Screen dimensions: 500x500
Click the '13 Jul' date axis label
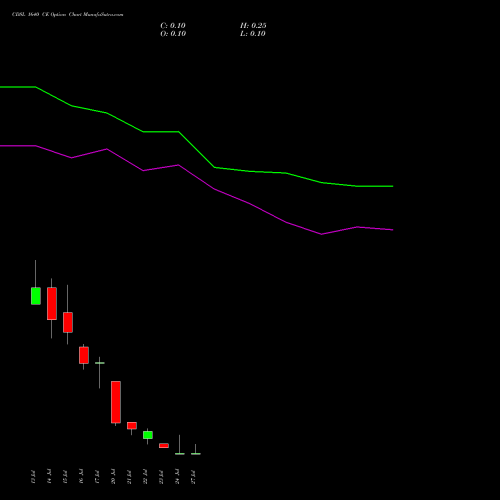(x=33, y=477)
